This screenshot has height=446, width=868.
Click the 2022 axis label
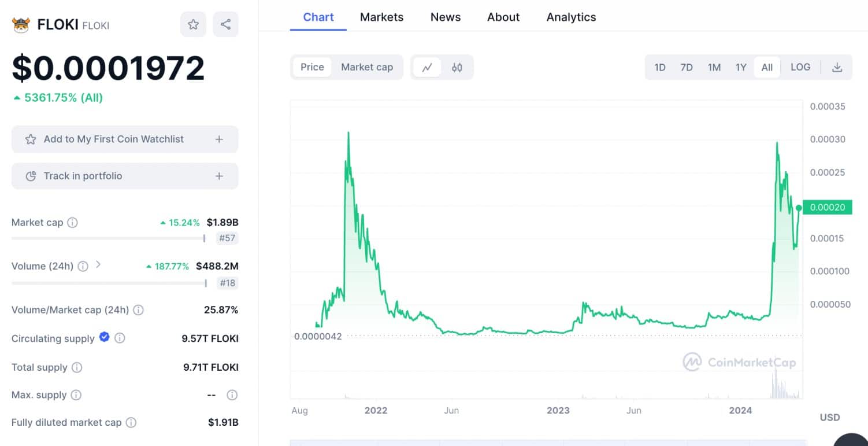376,411
